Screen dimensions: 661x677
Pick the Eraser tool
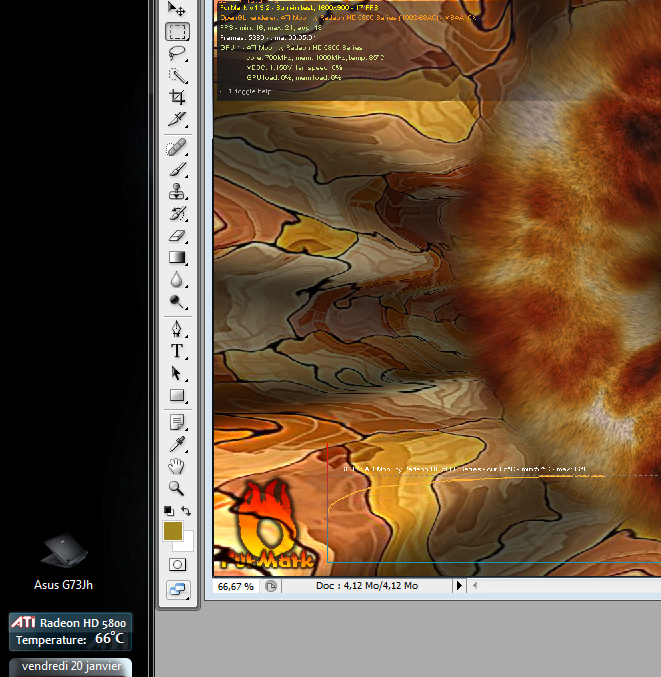click(178, 236)
